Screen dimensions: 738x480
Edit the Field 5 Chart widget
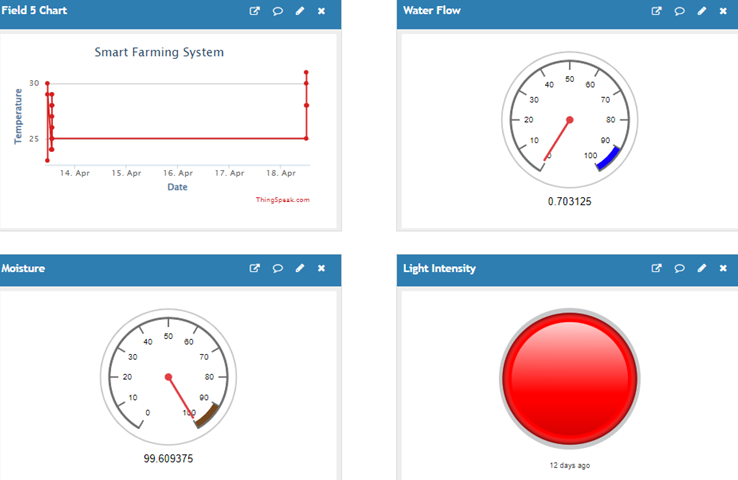[300, 11]
